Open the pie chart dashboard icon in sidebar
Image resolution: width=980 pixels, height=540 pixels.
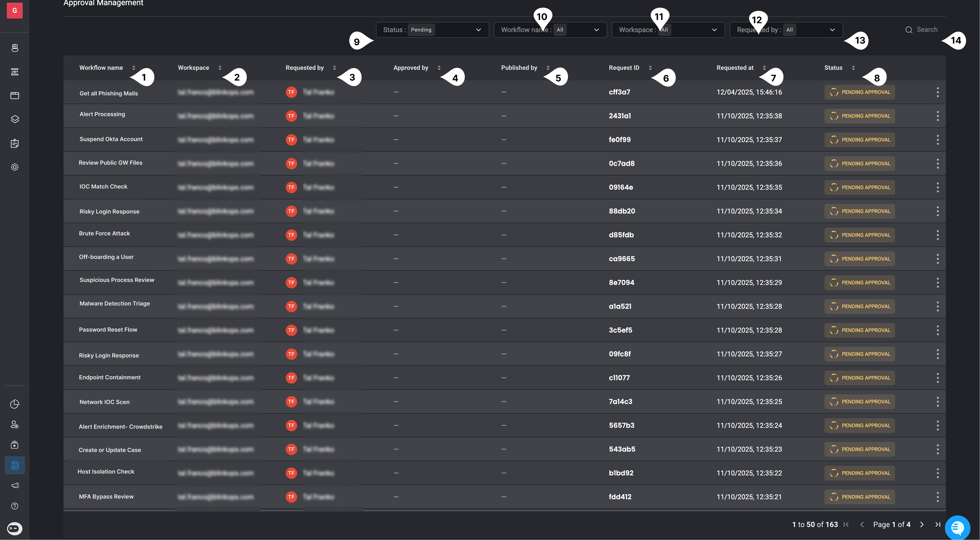tap(14, 404)
